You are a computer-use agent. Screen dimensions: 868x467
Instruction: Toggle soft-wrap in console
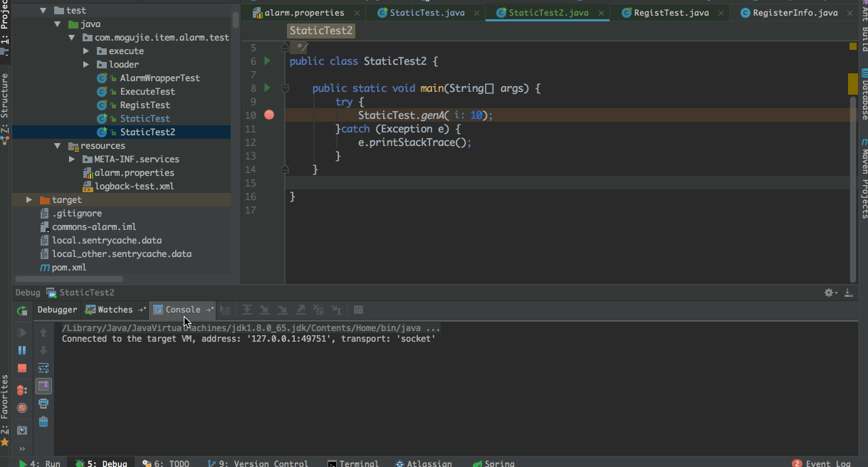click(43, 368)
